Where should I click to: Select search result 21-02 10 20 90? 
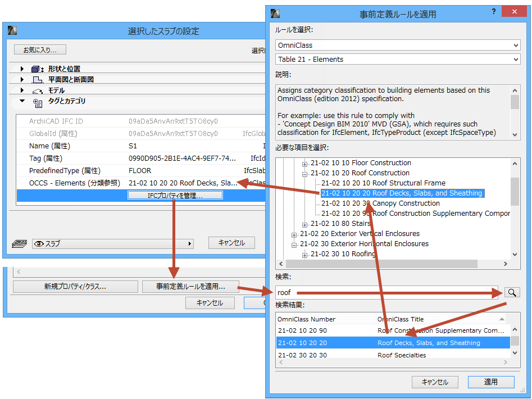coord(393,330)
